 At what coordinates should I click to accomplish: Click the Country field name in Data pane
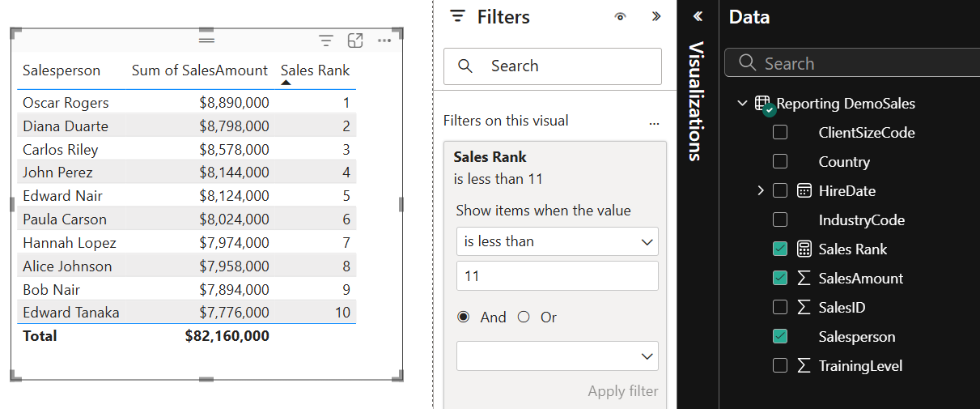pos(844,162)
